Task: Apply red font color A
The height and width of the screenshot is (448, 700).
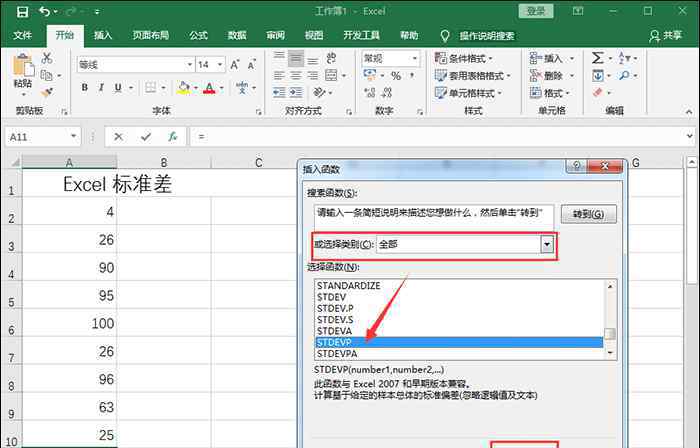Action: (209, 87)
